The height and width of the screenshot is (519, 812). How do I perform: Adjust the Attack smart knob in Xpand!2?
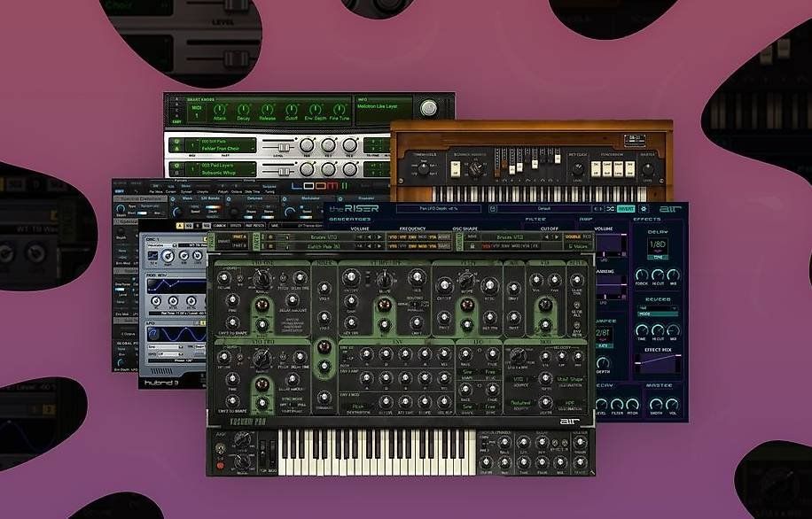[x=220, y=110]
